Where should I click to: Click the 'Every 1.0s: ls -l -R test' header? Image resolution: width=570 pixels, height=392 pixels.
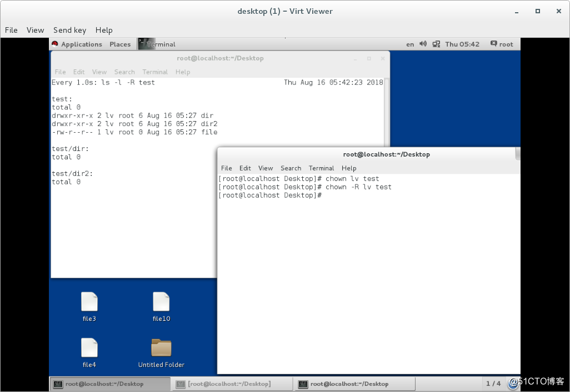(103, 83)
